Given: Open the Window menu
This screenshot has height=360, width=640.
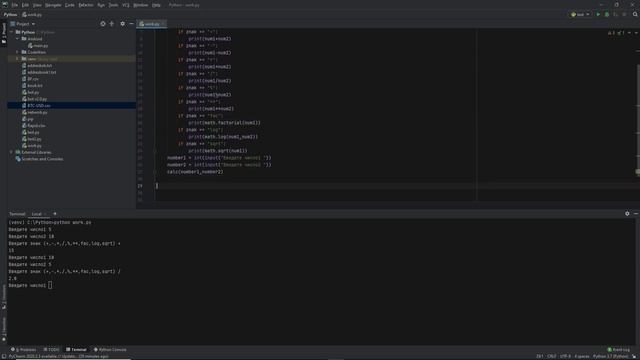Looking at the screenshot, I should [141, 5].
